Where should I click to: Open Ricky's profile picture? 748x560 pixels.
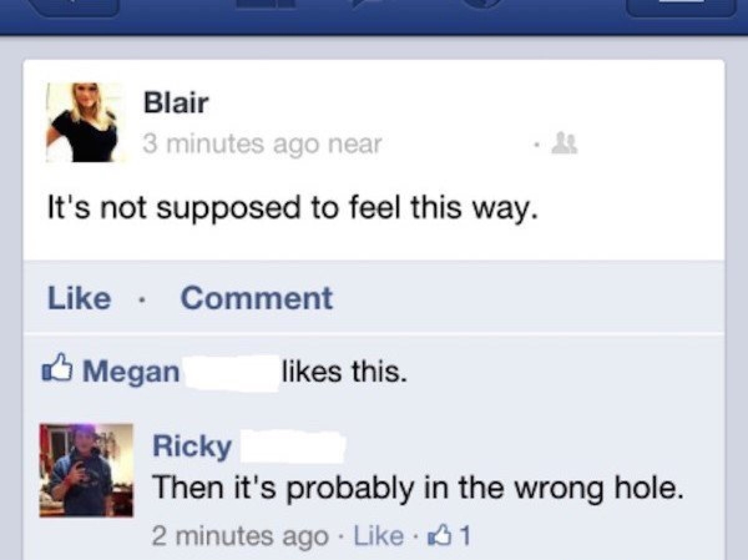tap(87, 470)
